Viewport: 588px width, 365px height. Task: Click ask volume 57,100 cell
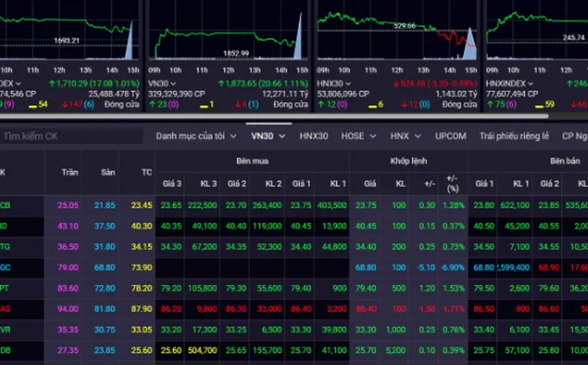point(517,350)
